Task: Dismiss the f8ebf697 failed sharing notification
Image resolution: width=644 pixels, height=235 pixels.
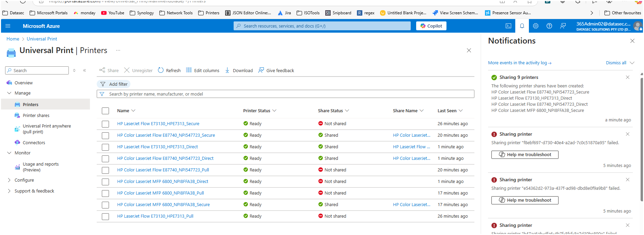Action: click(628, 134)
